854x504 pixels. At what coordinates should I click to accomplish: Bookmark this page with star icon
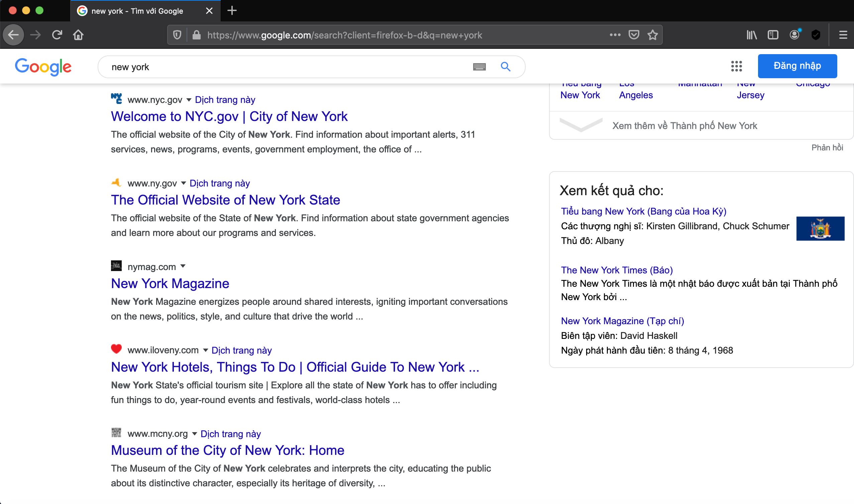653,35
